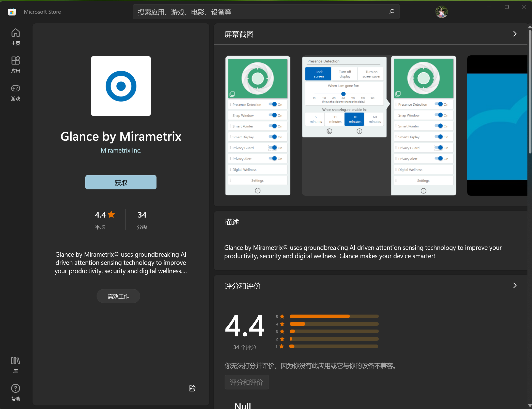This screenshot has height=409, width=532.
Task: Click the 1 star rating row star
Action: (x=281, y=346)
